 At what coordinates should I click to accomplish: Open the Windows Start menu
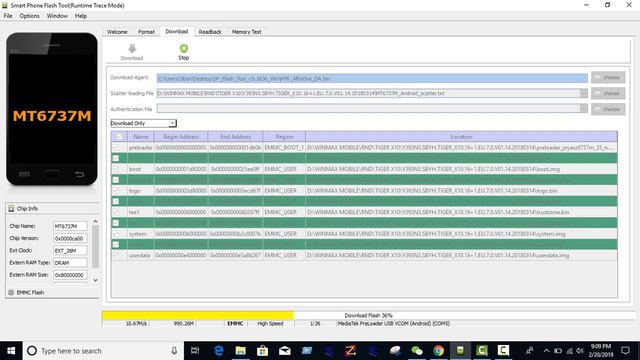(11, 351)
